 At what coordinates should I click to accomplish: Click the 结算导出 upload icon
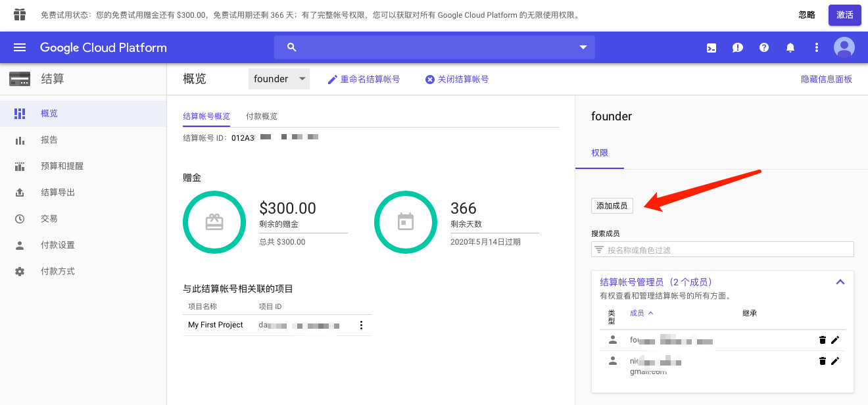tap(20, 193)
